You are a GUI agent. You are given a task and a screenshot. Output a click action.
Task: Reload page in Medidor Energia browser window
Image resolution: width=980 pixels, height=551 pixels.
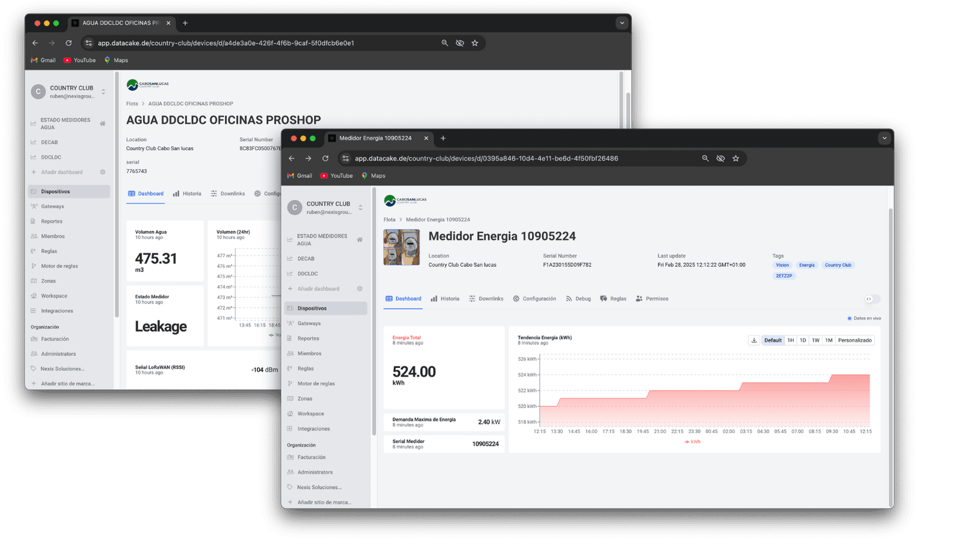tap(326, 159)
